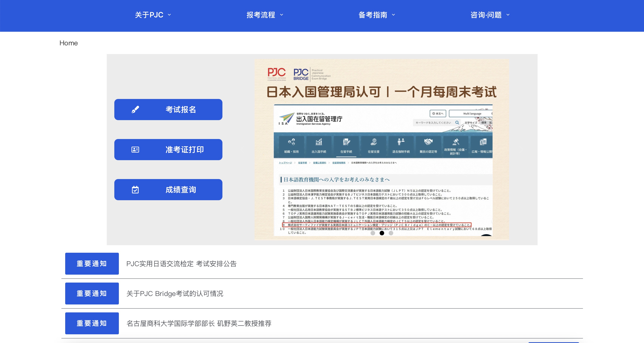Expand chevron next to 关于PJC
The image size is (644, 343).
[x=169, y=15]
